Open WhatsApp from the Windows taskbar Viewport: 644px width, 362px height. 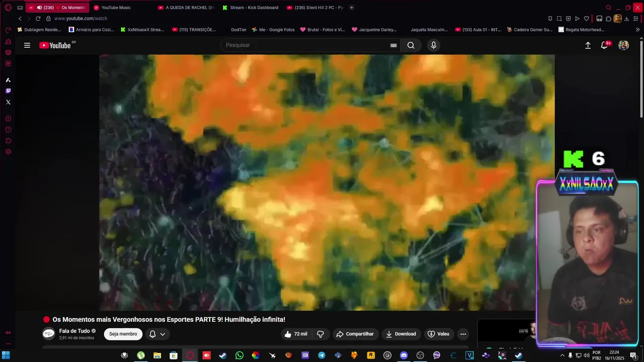click(239, 355)
